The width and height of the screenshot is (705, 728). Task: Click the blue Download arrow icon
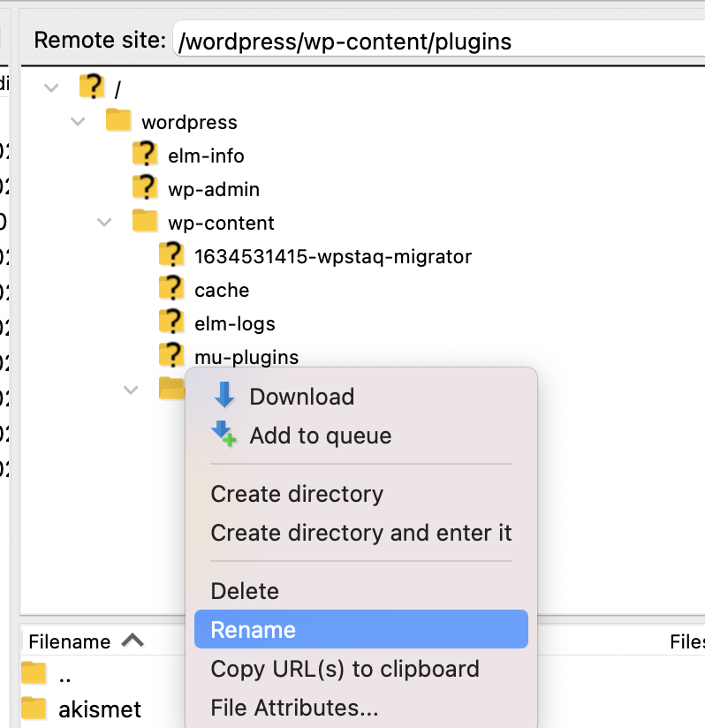click(x=224, y=396)
